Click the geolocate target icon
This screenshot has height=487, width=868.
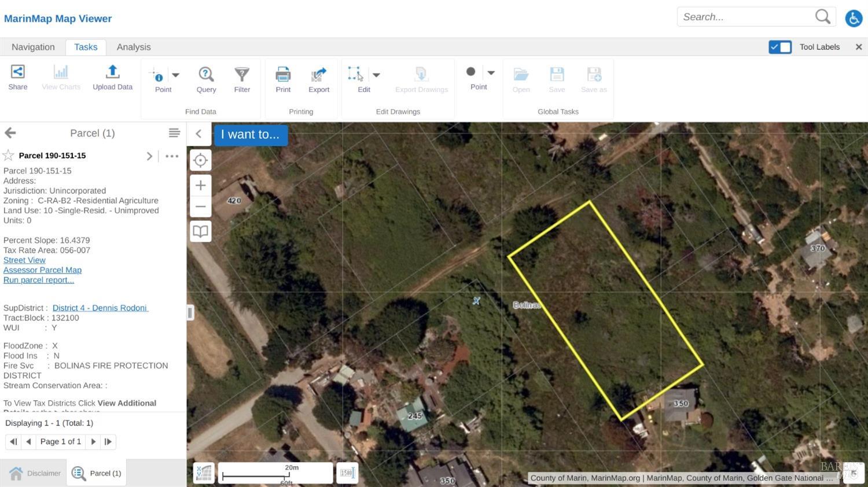[x=200, y=160]
